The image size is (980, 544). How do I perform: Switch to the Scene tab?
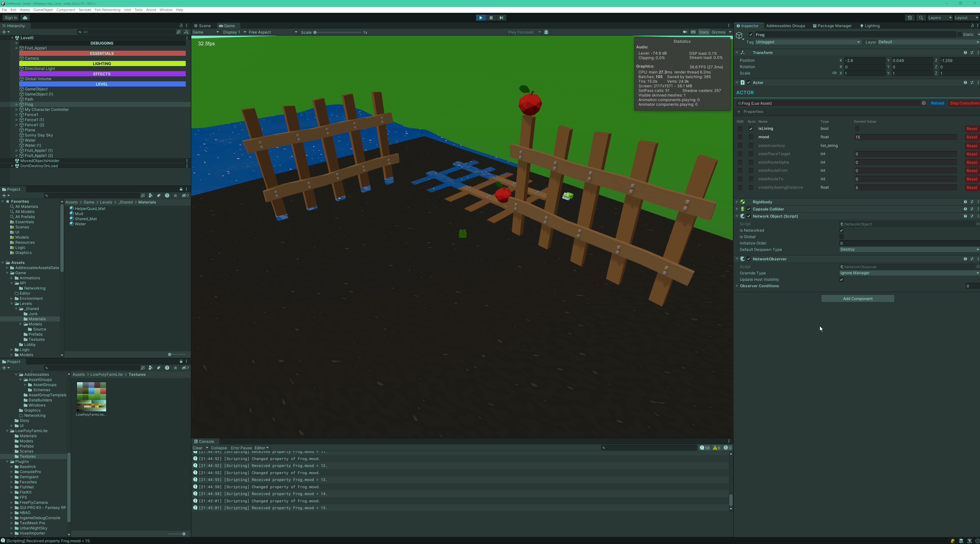[x=204, y=26]
